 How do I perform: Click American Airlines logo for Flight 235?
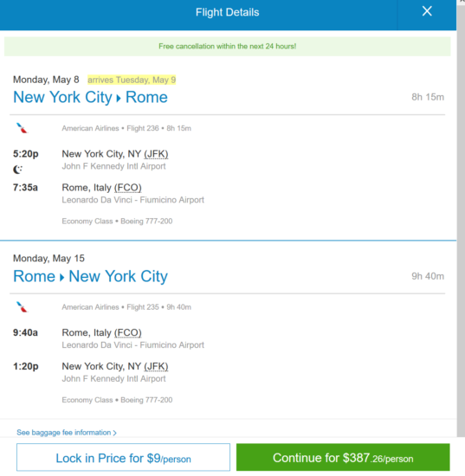coord(22,307)
